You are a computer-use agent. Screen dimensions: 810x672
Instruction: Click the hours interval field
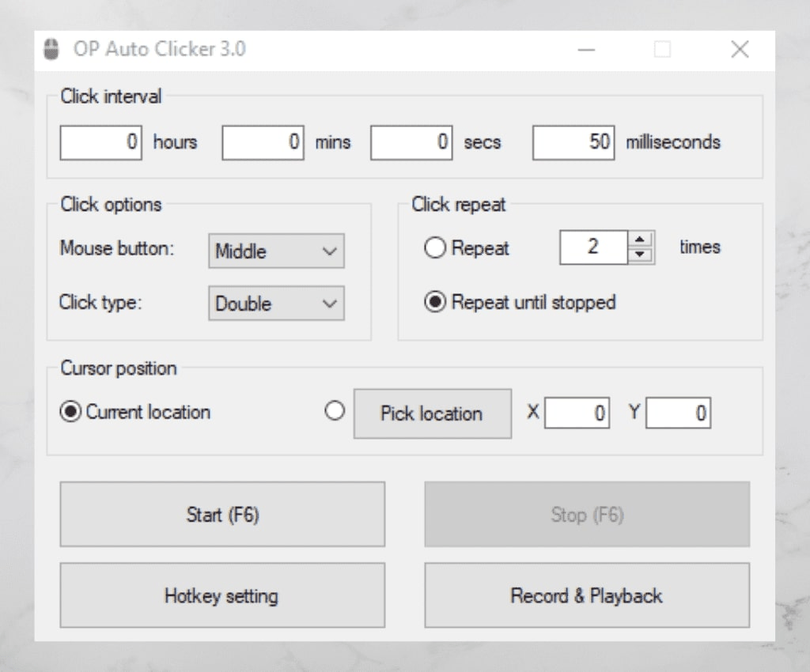(100, 142)
